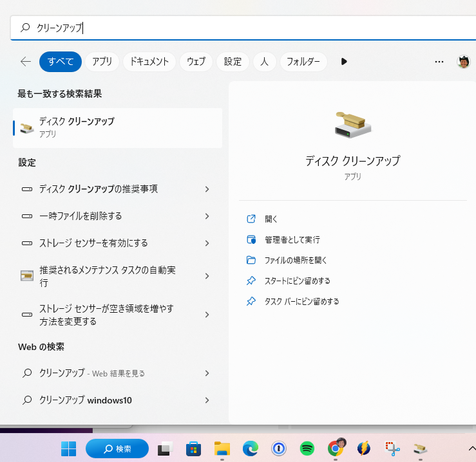Click the Windows Start button
The height and width of the screenshot is (462, 476).
(68, 448)
